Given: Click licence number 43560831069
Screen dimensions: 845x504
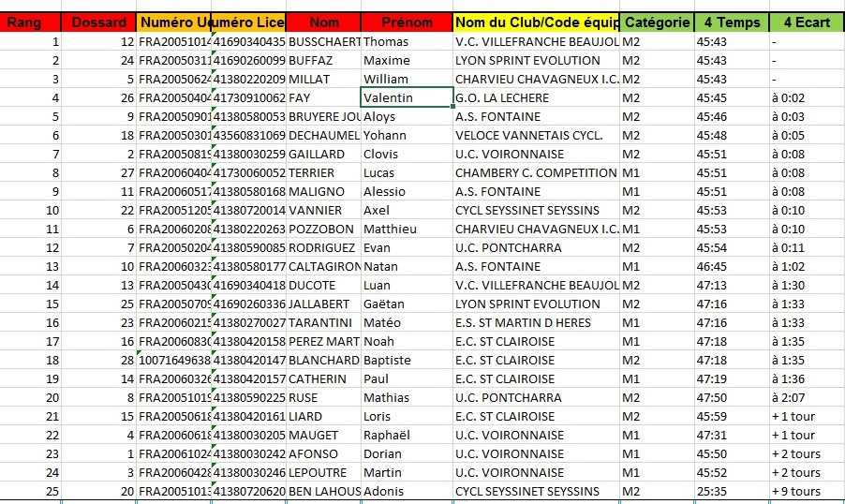Looking at the screenshot, I should click(248, 135).
